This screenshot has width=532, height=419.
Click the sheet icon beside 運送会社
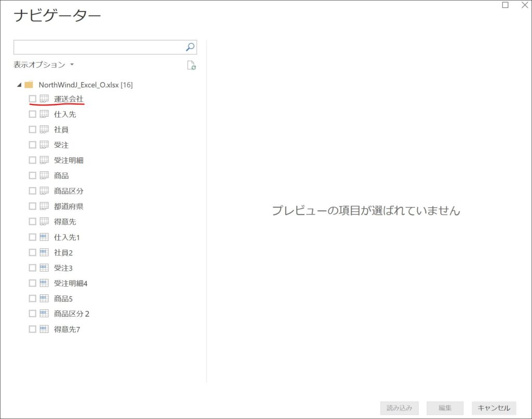[x=44, y=99]
